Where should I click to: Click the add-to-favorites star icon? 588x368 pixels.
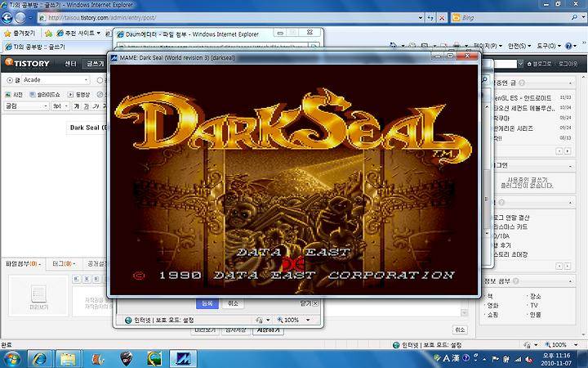coord(48,34)
